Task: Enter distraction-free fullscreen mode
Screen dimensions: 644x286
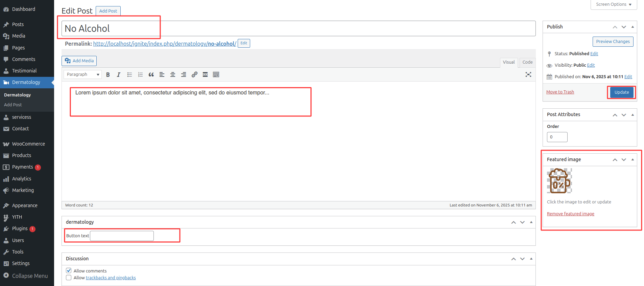Action: pyautogui.click(x=528, y=74)
